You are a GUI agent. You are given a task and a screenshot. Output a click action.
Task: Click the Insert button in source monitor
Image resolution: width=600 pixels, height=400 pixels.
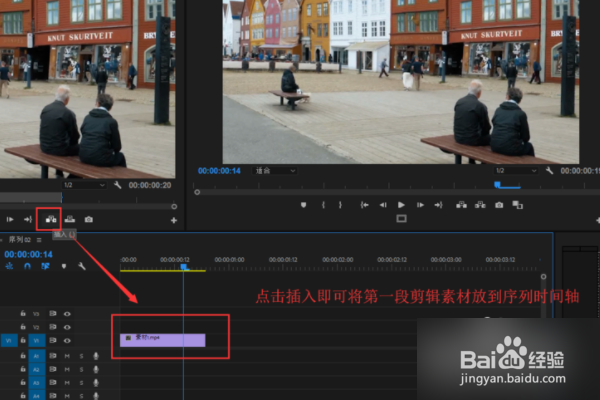pos(51,219)
